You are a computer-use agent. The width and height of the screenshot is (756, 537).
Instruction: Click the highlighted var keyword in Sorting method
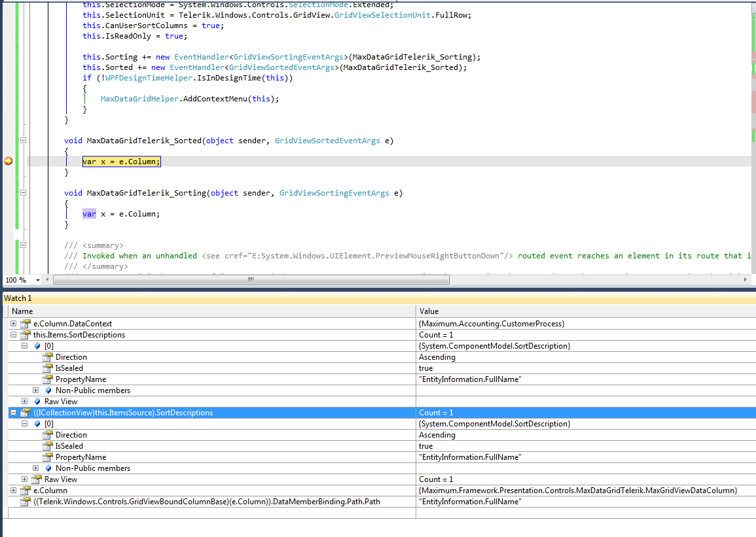(x=89, y=214)
